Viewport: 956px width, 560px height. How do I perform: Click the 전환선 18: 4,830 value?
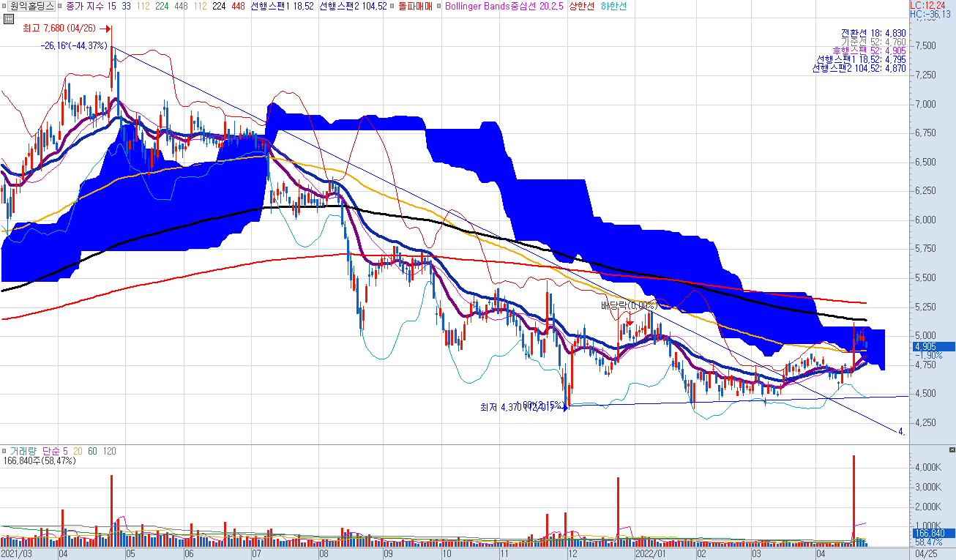click(x=873, y=33)
